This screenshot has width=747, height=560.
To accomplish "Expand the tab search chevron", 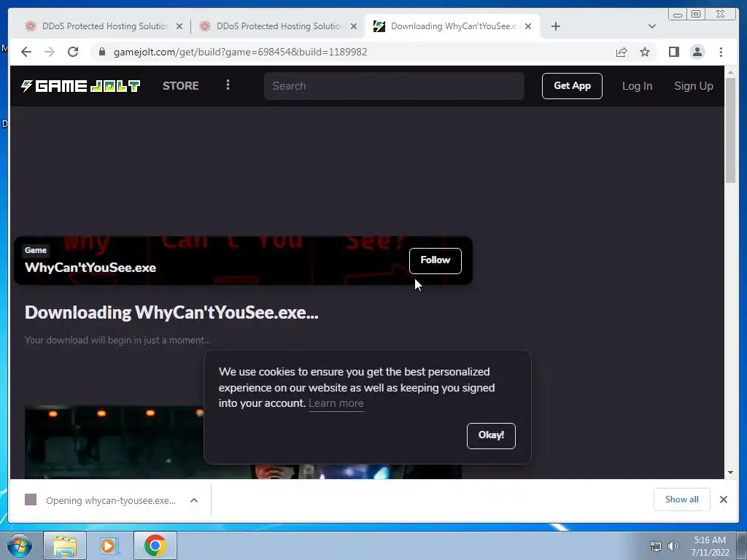I will [x=652, y=26].
